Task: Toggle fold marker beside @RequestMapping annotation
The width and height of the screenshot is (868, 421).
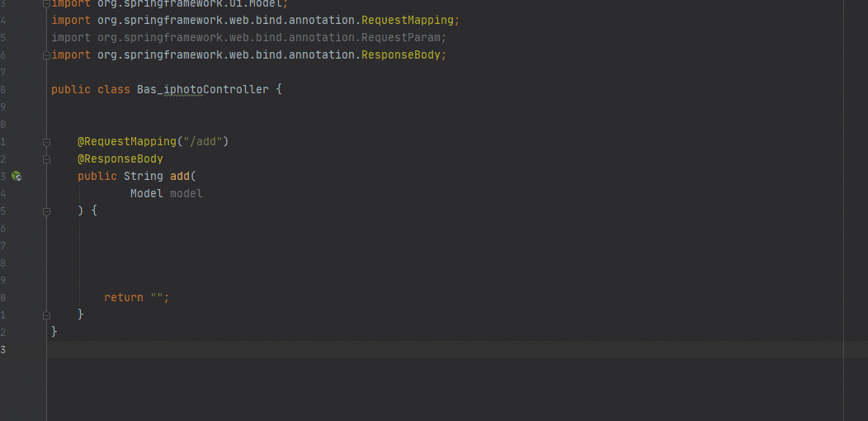Action: point(46,142)
